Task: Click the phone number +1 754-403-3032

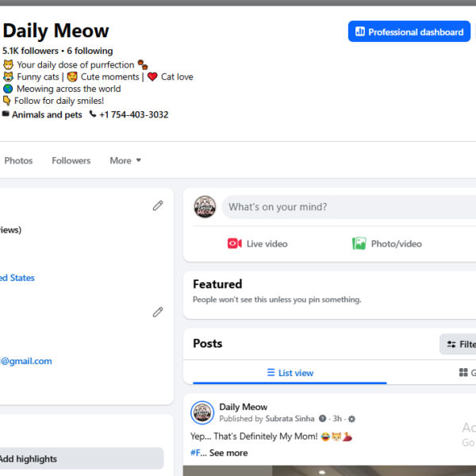Action: point(134,114)
